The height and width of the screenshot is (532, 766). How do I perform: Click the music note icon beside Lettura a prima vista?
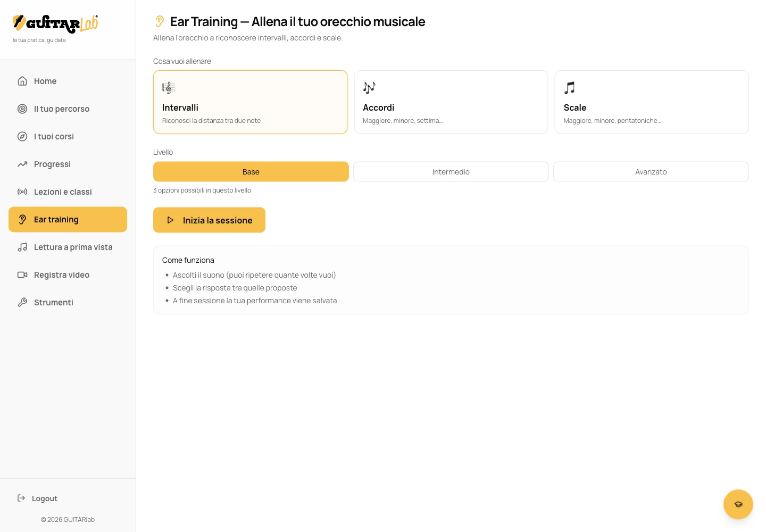(x=22, y=247)
